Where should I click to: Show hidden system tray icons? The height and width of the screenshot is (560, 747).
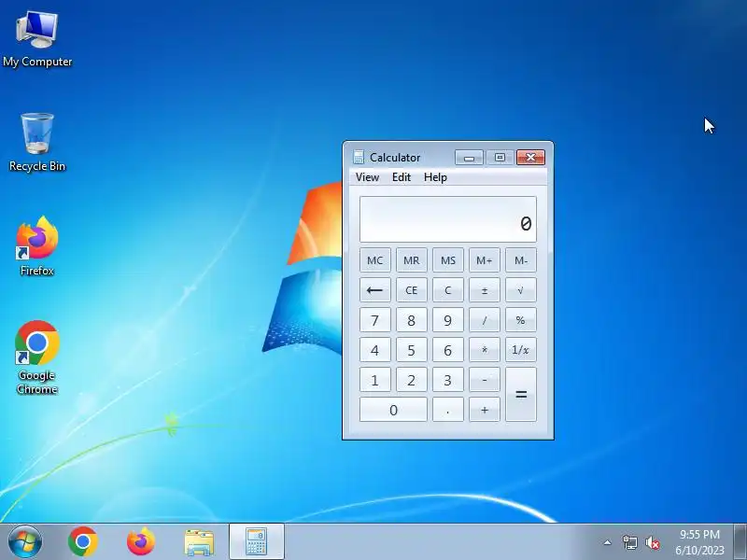pyautogui.click(x=608, y=542)
